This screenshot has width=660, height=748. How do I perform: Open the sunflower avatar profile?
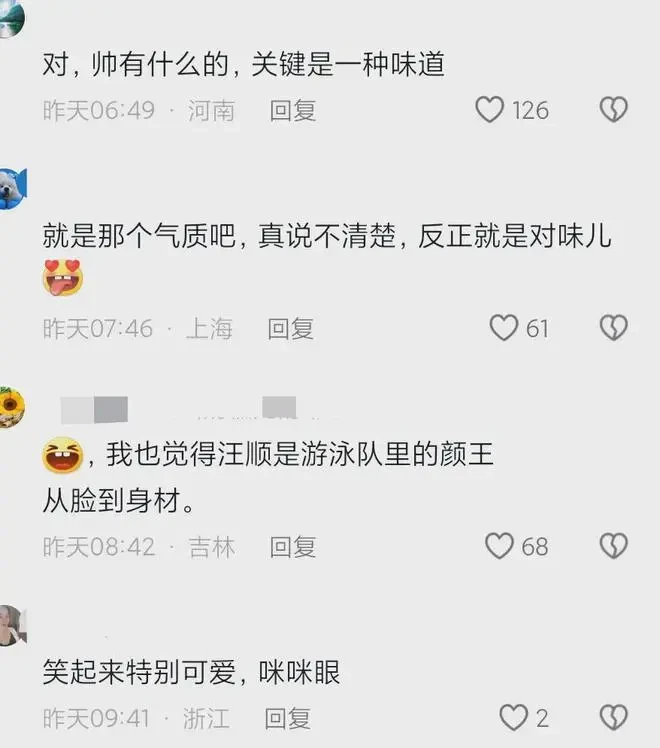tap(11, 407)
